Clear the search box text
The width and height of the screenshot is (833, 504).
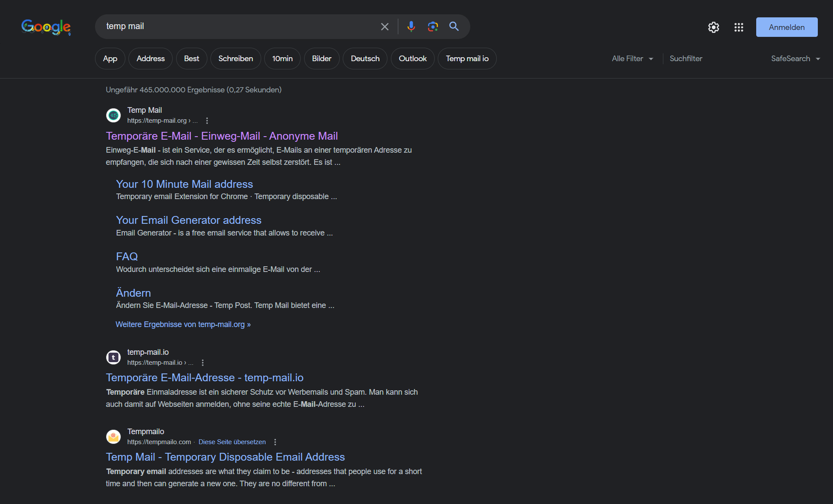pyautogui.click(x=384, y=26)
